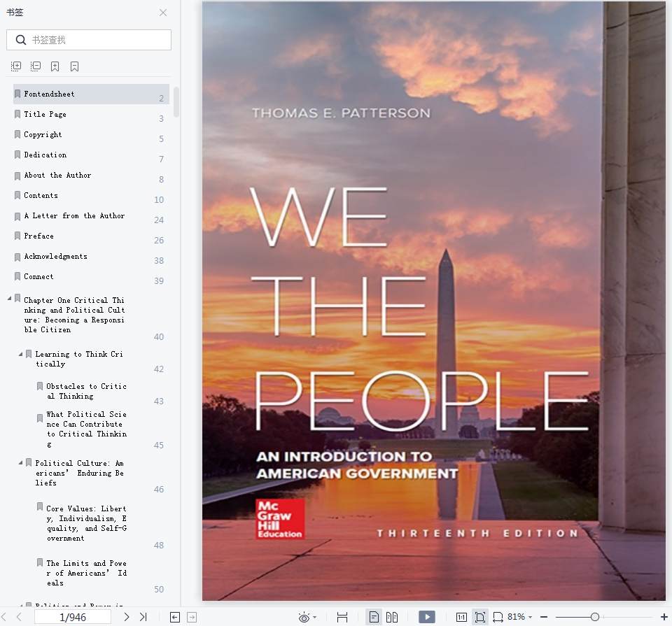Open eye protection mode dropdown arrow
The width and height of the screenshot is (672, 626).
pyautogui.click(x=315, y=617)
